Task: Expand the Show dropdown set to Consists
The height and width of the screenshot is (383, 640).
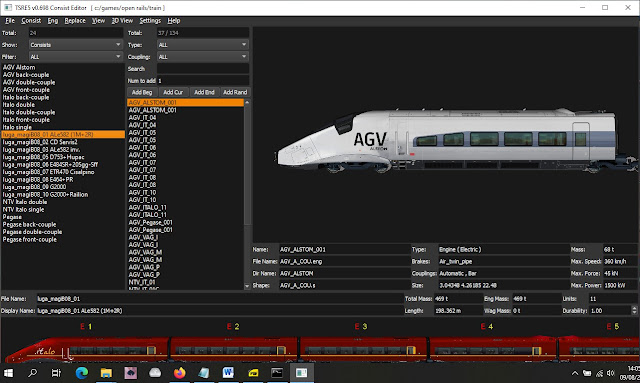Action: [76, 45]
